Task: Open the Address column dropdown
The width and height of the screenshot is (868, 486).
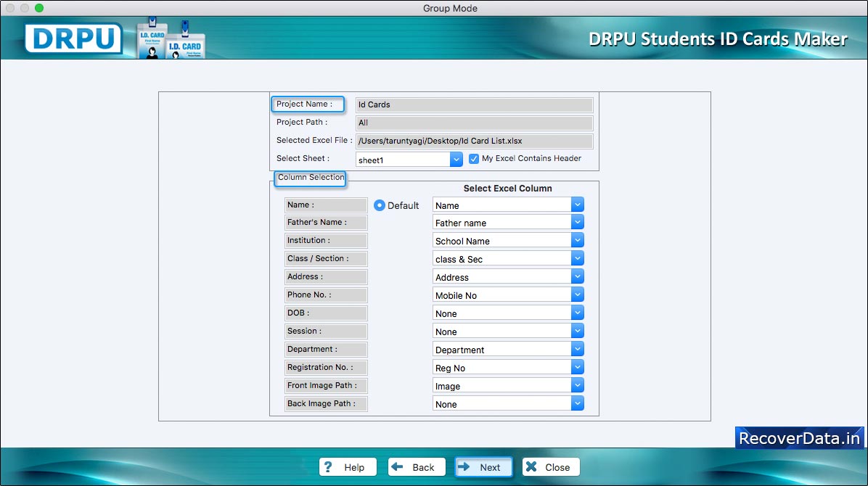Action: click(578, 277)
